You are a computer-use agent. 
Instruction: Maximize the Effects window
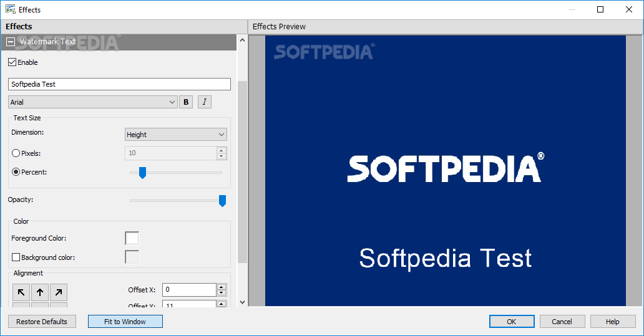[600, 9]
